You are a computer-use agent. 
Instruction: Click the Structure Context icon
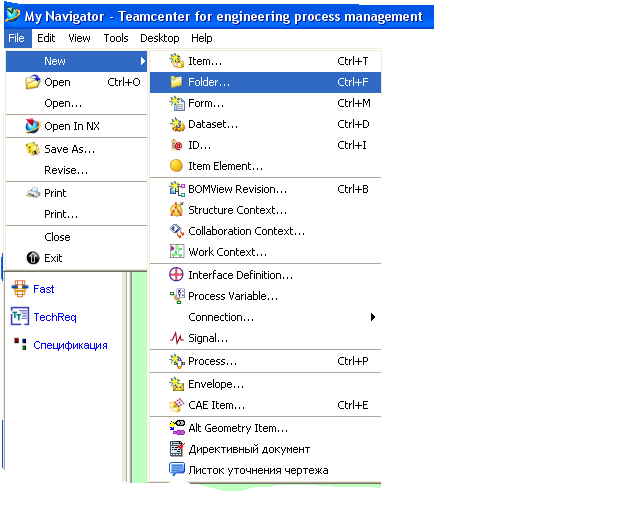[176, 210]
